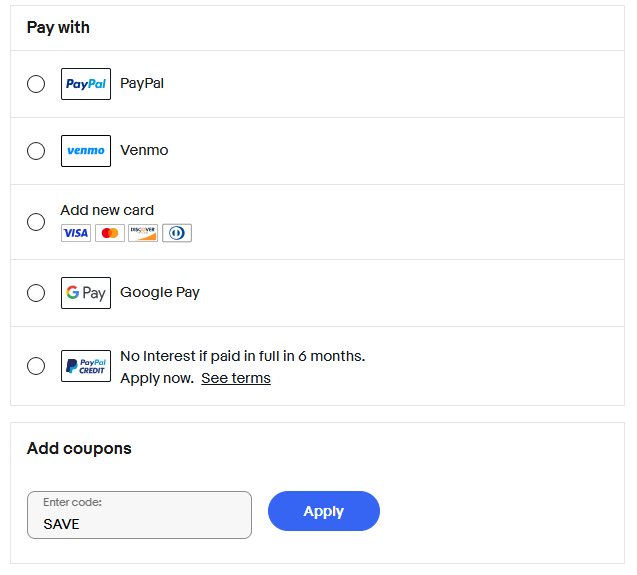Click the Venmo logo icon
Image resolution: width=637 pixels, height=575 pixels.
[x=86, y=151]
